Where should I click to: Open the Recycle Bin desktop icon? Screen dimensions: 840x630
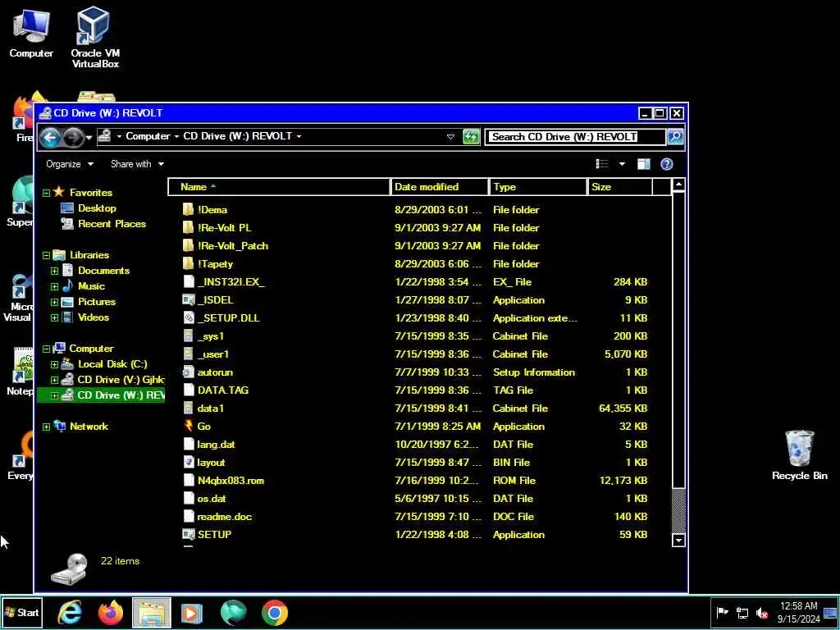tap(799, 455)
